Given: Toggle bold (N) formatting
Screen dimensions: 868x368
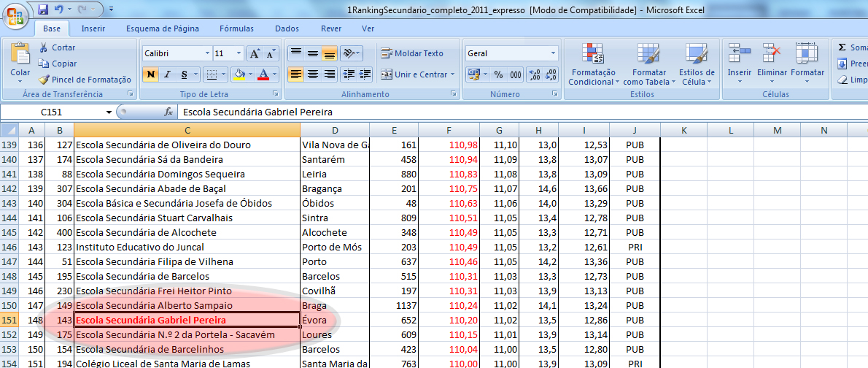Looking at the screenshot, I should coord(150,74).
